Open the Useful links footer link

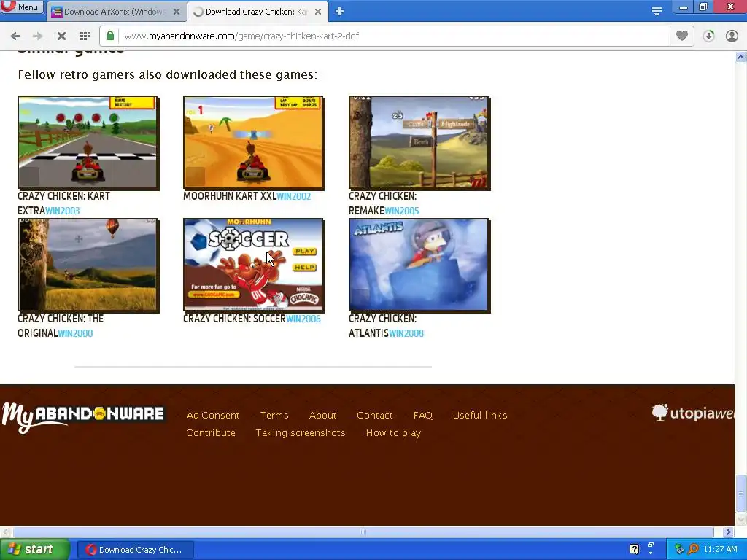[480, 415]
